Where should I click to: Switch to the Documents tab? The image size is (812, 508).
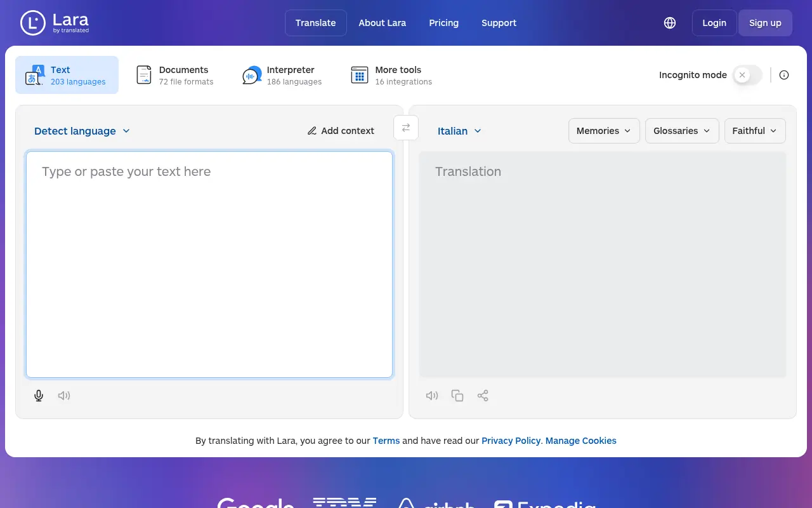(175, 75)
